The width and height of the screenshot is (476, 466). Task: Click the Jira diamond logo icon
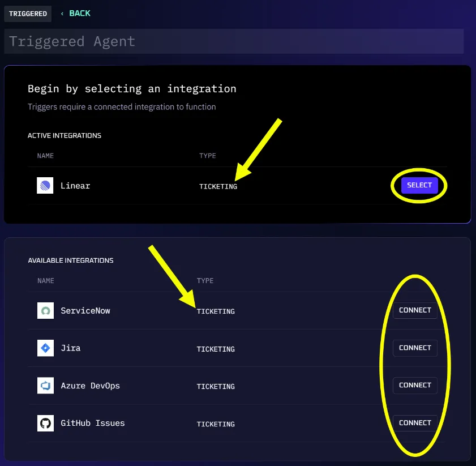tap(45, 348)
